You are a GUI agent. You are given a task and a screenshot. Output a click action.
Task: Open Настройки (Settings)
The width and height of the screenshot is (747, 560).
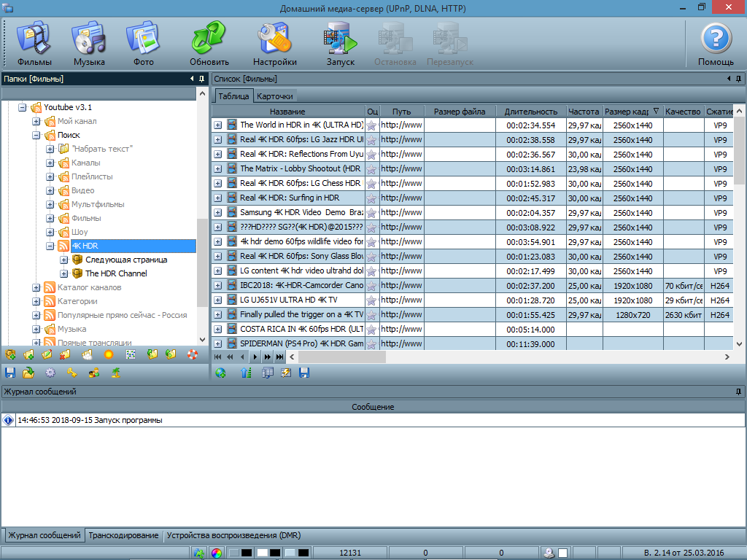pos(275,44)
